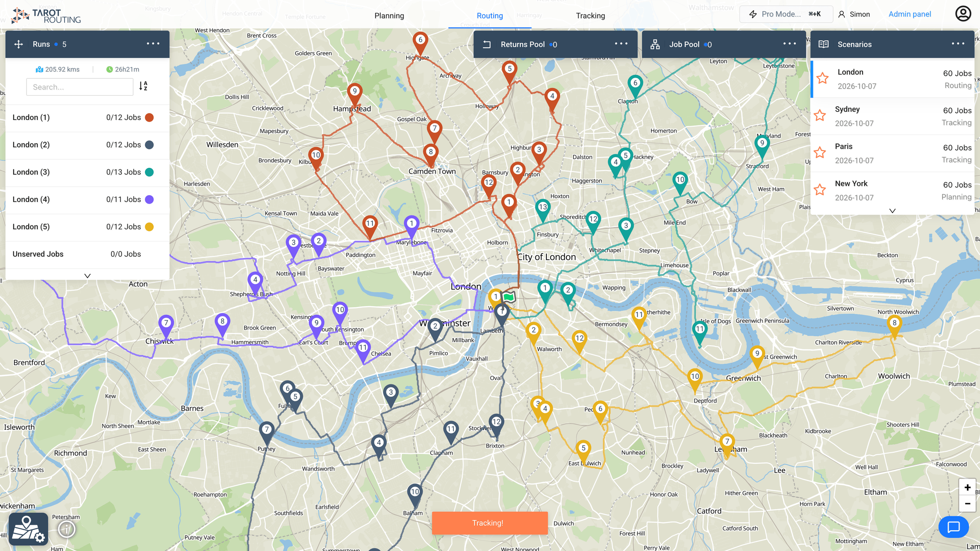This screenshot has width=980, height=551.
Task: Select purple pin 4 at Shepherd's Bush
Action: [x=255, y=283]
